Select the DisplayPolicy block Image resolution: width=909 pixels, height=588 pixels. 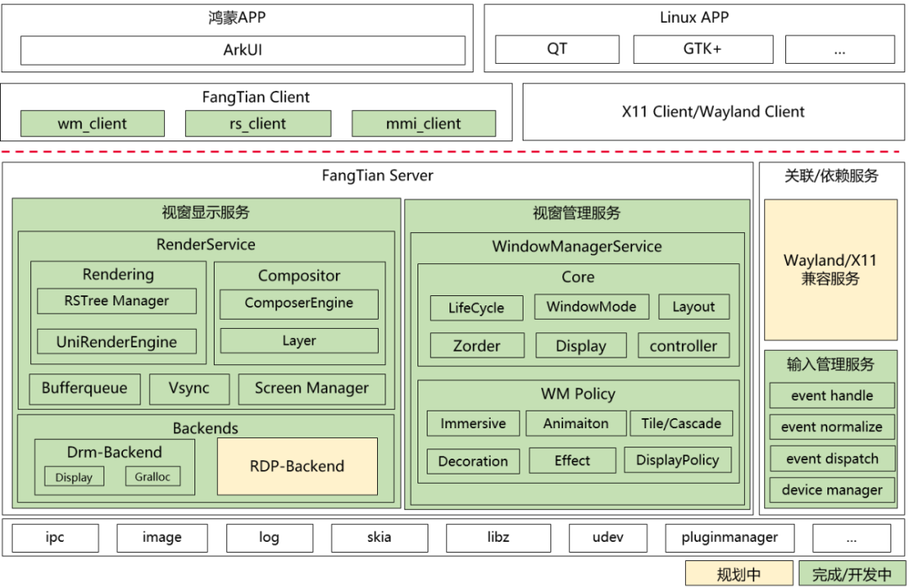pyautogui.click(x=678, y=460)
